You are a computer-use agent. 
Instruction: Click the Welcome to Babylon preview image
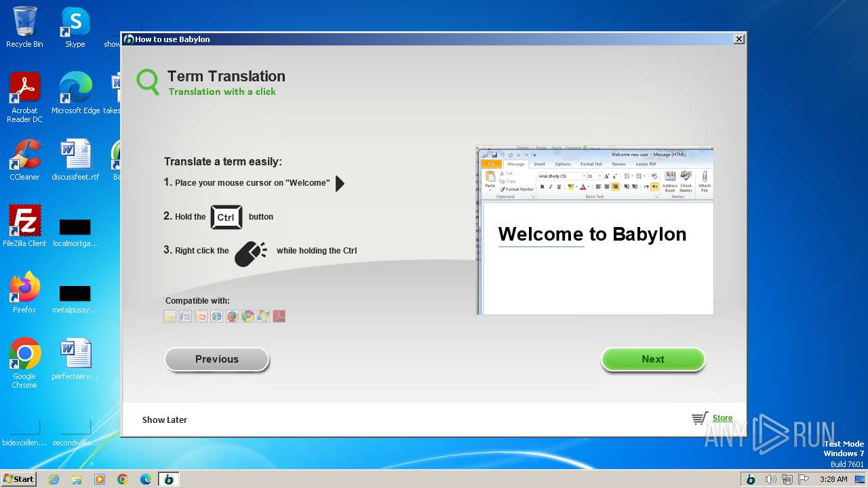(x=595, y=230)
